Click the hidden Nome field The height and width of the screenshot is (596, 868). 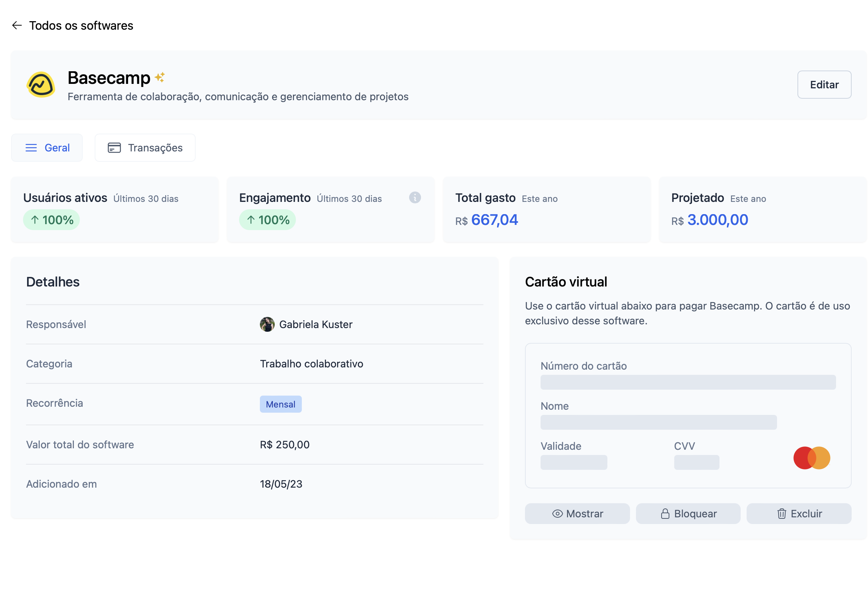click(659, 422)
